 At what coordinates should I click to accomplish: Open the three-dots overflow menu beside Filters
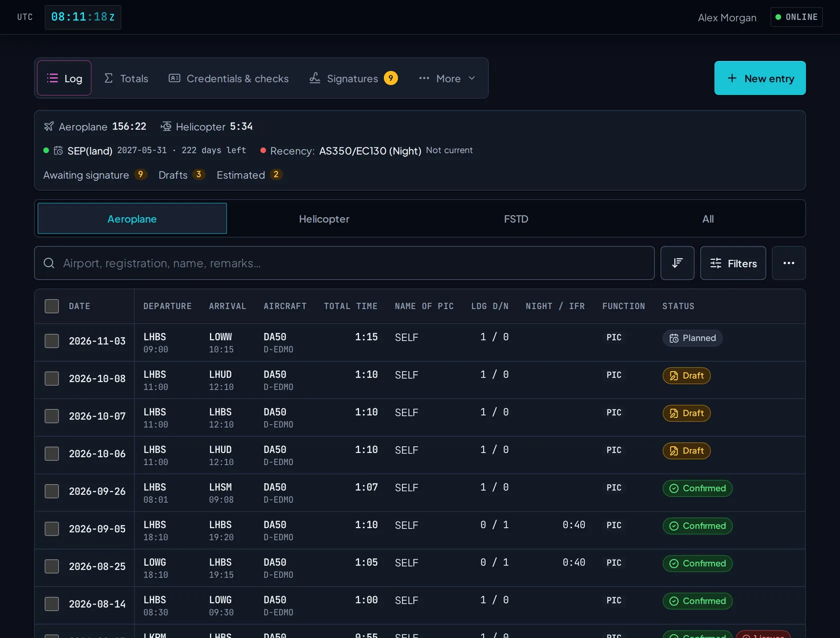click(x=788, y=263)
